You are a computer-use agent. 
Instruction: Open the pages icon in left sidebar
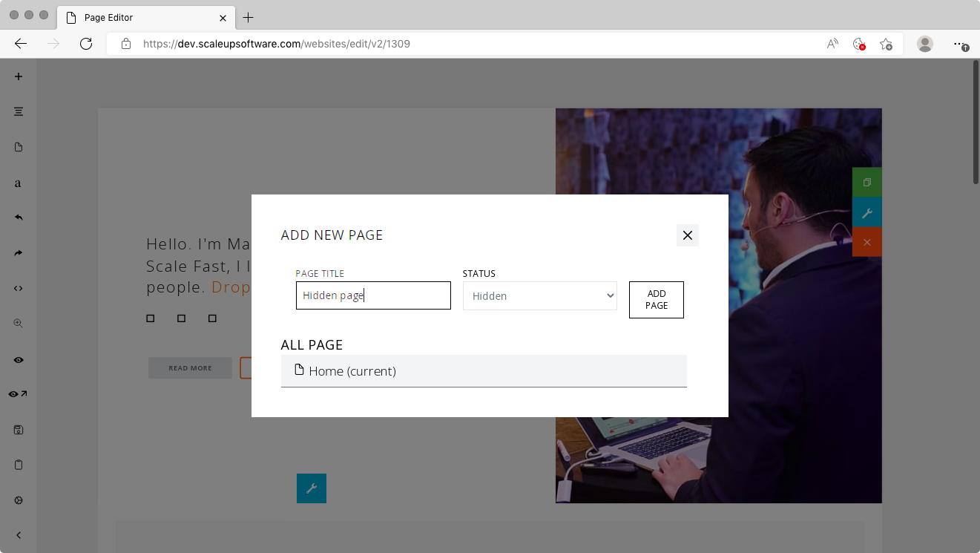click(19, 147)
